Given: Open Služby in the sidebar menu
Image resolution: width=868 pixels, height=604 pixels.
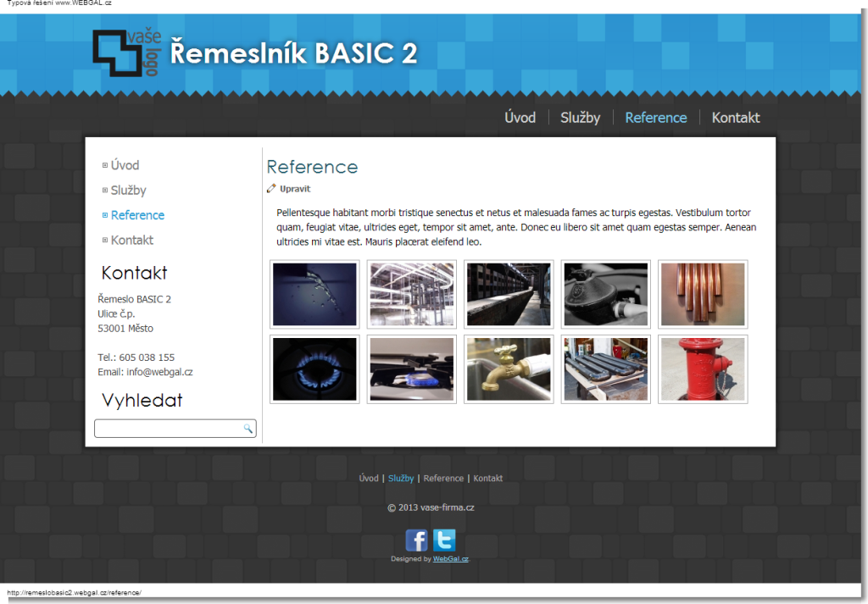Looking at the screenshot, I should click(x=129, y=191).
